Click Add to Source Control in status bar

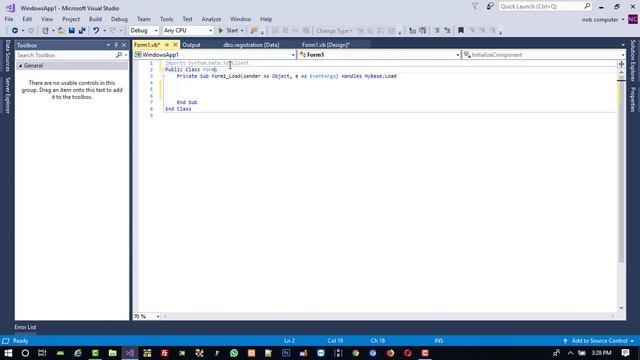[598, 341]
